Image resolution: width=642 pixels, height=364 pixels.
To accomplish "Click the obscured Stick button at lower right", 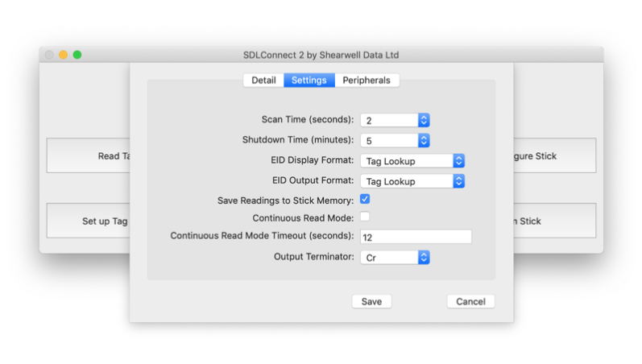I will (x=554, y=221).
